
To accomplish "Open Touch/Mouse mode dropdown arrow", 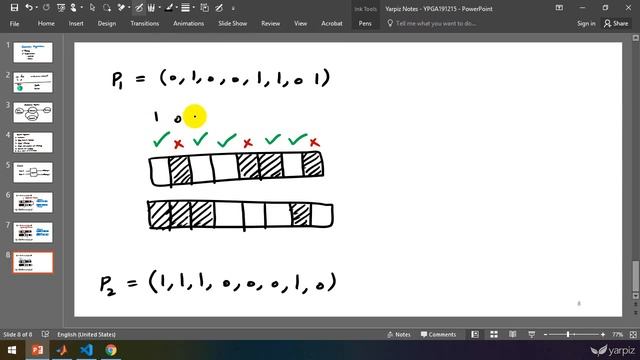I will [81, 8].
